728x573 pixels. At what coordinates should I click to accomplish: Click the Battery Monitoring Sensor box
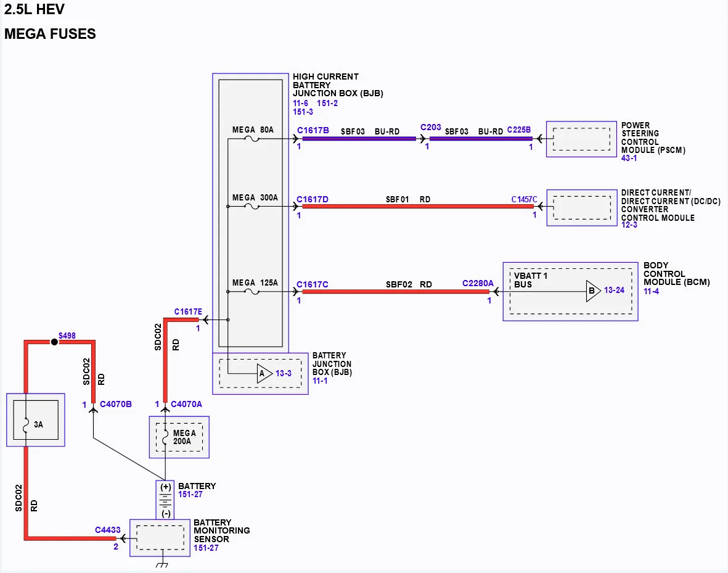[160, 538]
